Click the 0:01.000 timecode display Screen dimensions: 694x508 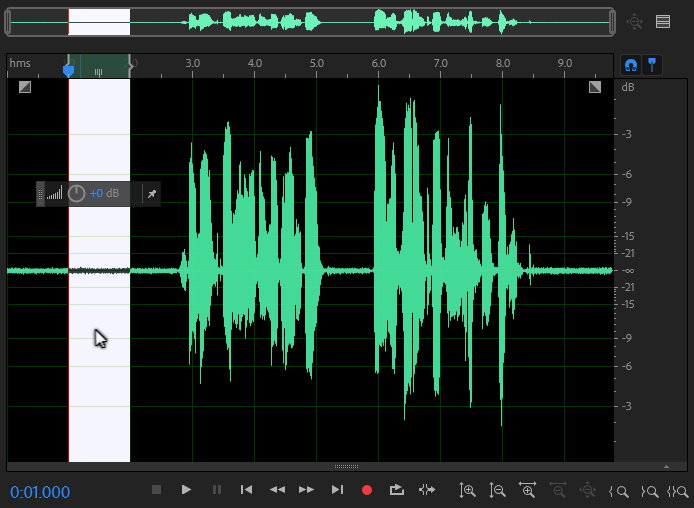point(41,492)
